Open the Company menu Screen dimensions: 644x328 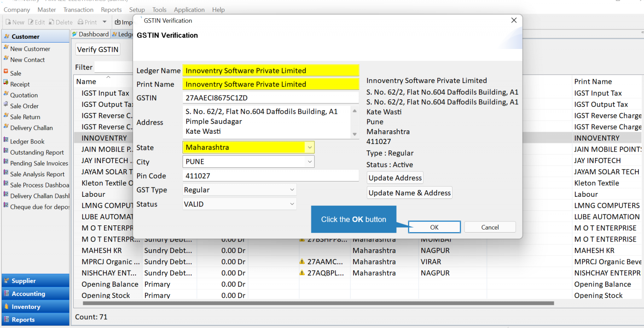pyautogui.click(x=17, y=9)
